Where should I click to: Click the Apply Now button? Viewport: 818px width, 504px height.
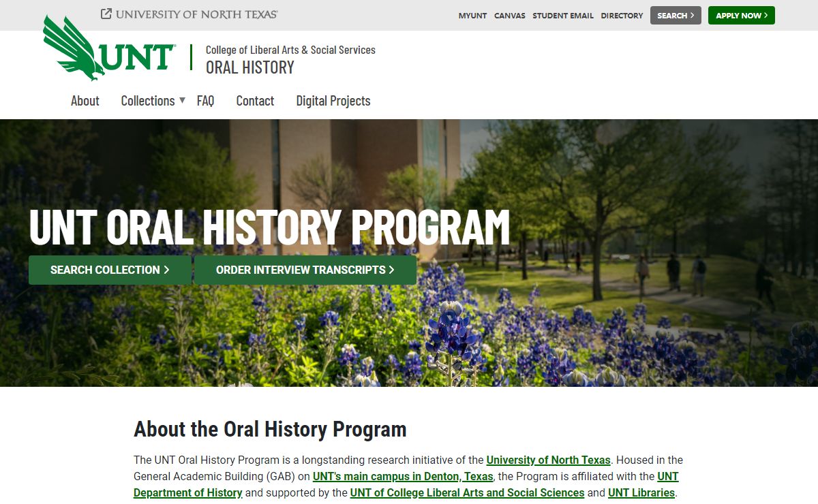click(x=742, y=15)
